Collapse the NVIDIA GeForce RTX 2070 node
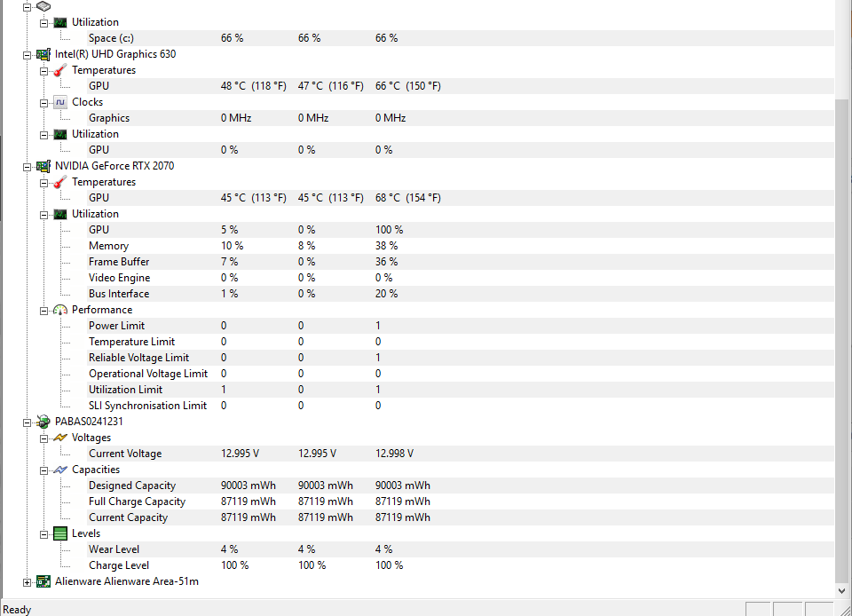Image resolution: width=852 pixels, height=616 pixels. (x=28, y=167)
